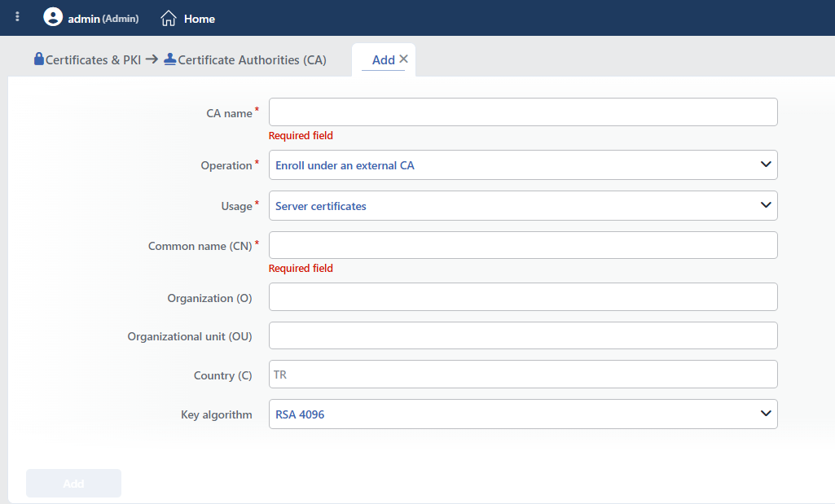
Task: Click the disabled Add button
Action: pyautogui.click(x=73, y=484)
